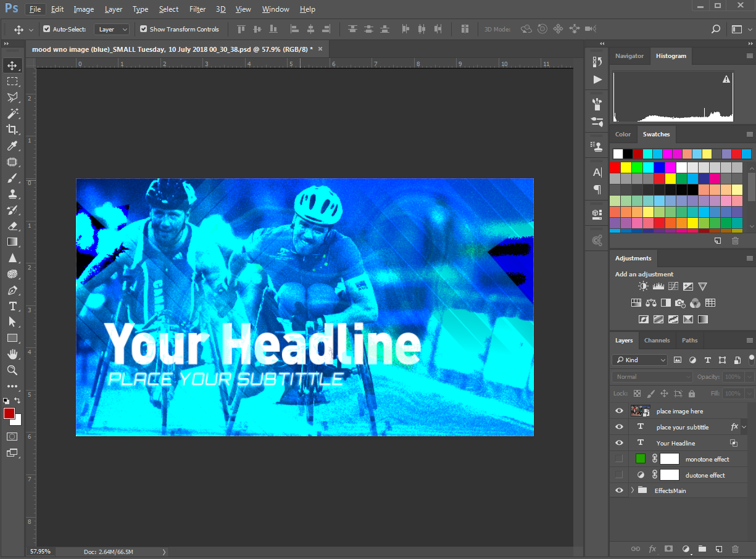
Task: Add a Color Balance adjustment
Action: click(x=650, y=303)
